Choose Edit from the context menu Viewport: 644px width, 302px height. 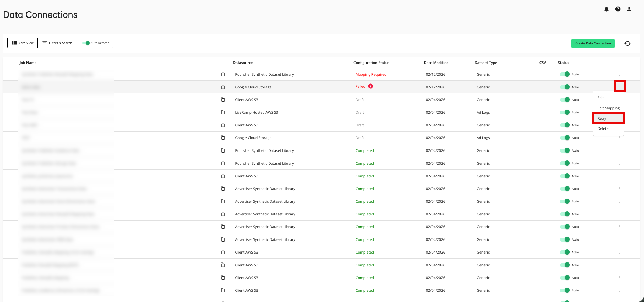click(608, 98)
